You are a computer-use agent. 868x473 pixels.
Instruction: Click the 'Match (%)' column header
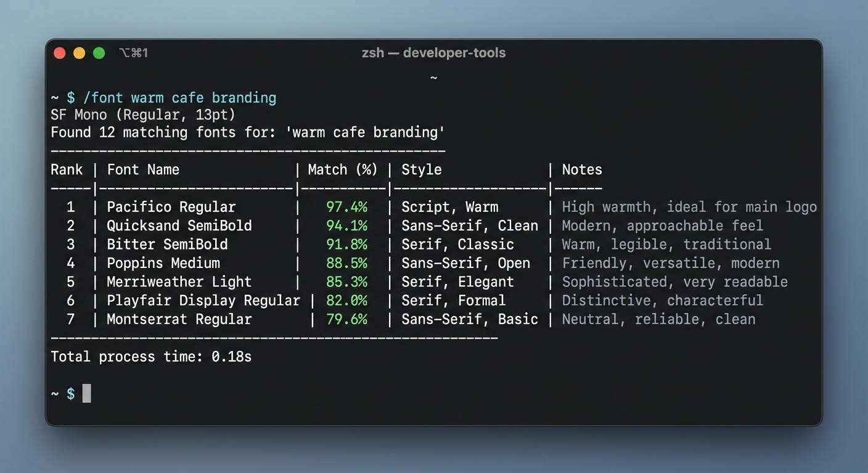pyautogui.click(x=342, y=170)
